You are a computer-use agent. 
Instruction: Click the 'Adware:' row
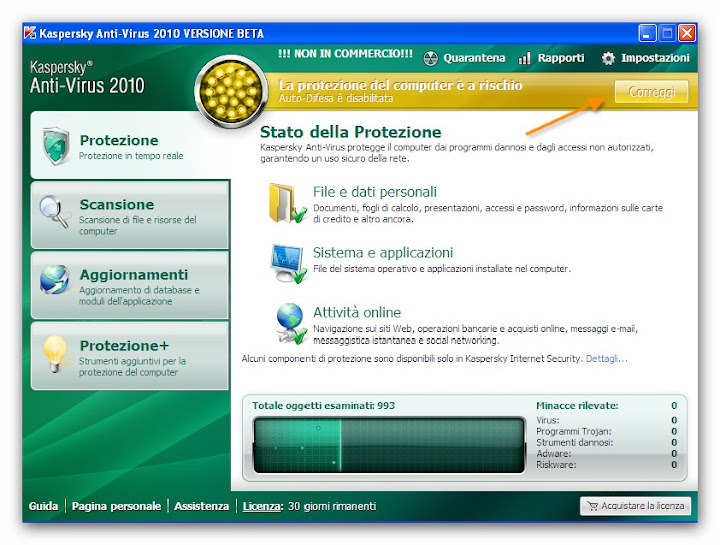click(606, 454)
